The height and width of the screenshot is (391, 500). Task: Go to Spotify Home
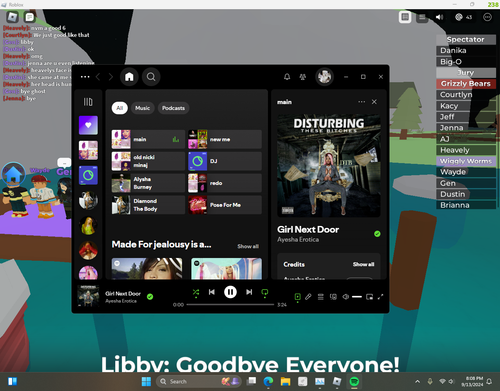[129, 77]
